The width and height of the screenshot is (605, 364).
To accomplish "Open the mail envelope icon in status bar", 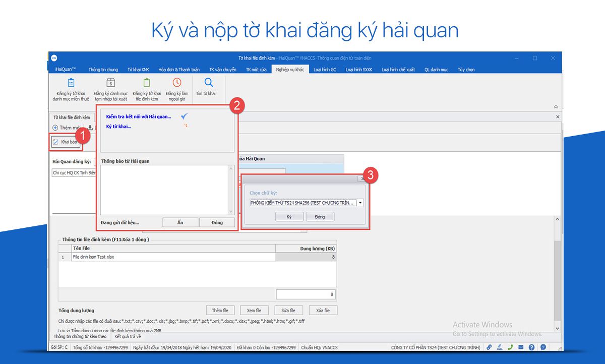I will (521, 347).
